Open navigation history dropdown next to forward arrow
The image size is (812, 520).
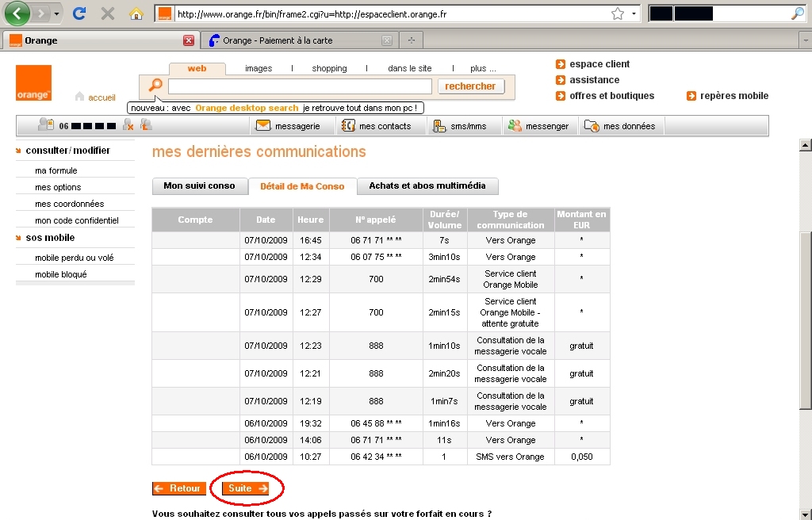pyautogui.click(x=56, y=14)
